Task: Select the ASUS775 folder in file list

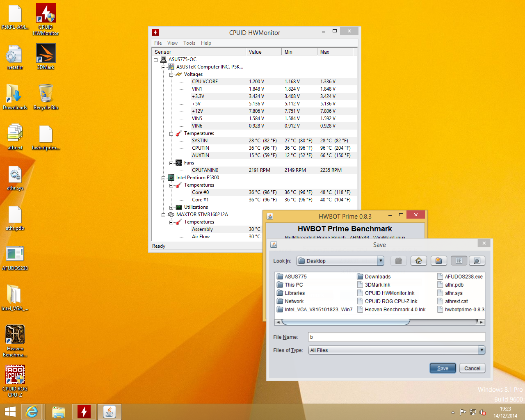Action: 292,276
